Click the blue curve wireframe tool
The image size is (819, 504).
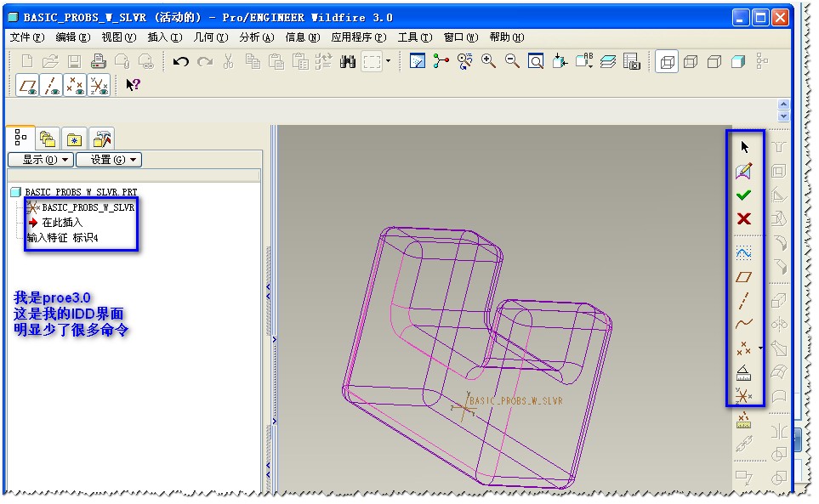pos(744,253)
